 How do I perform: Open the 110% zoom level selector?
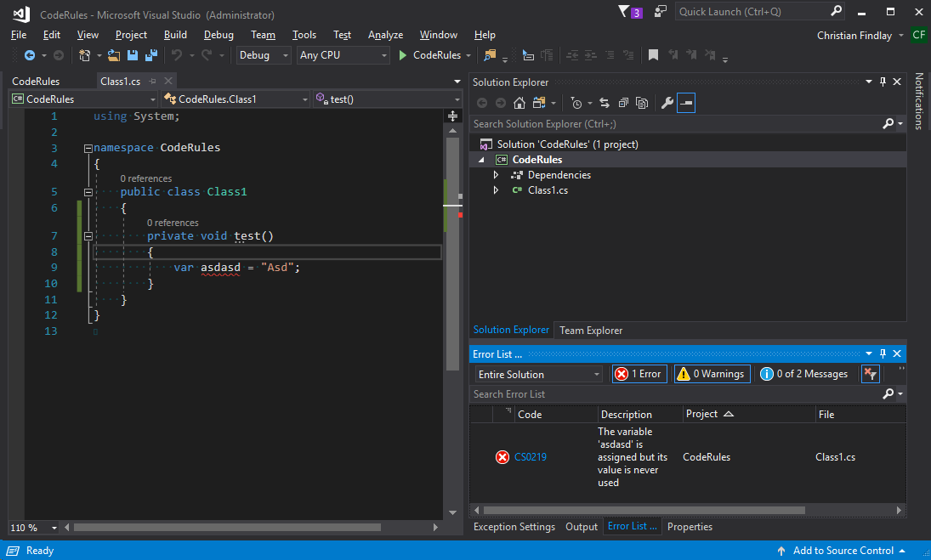(31, 528)
